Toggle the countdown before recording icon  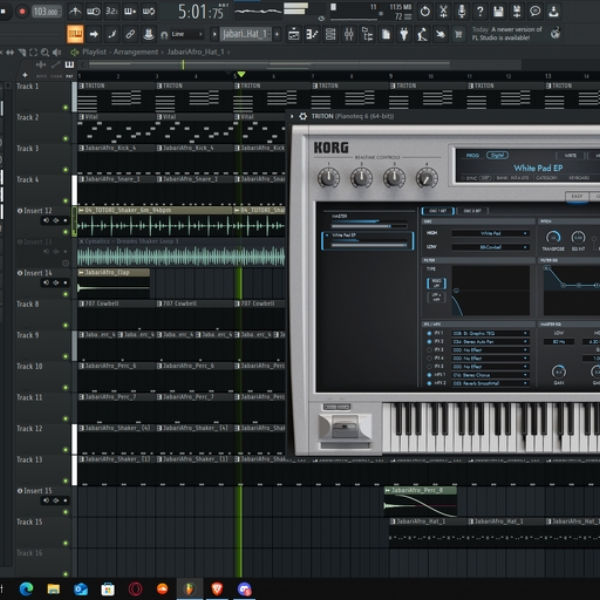click(x=112, y=11)
